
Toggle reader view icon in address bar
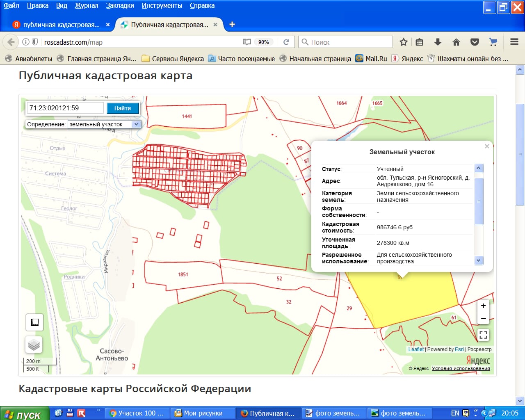click(247, 42)
